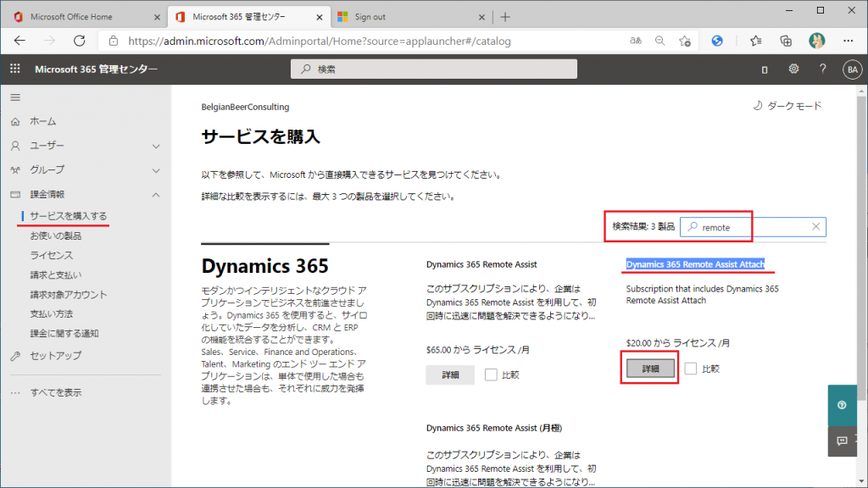Open the browser profile picture
This screenshot has width=868, height=488.
coord(816,41)
